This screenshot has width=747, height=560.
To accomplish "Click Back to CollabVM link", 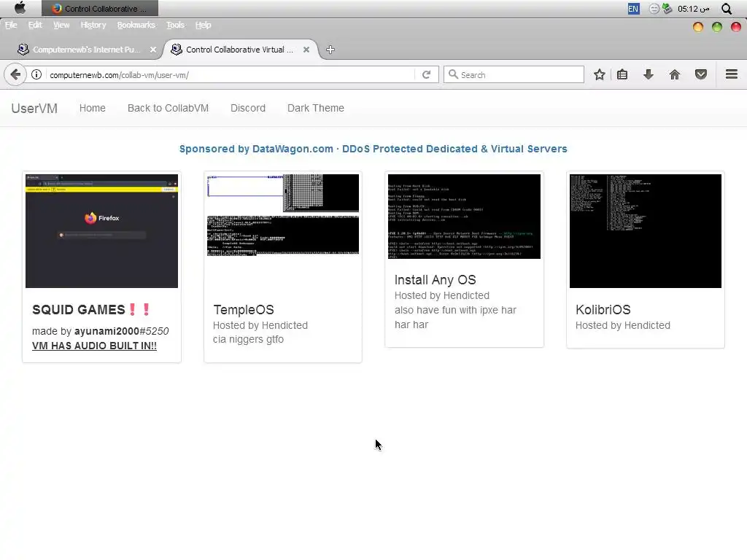I will pyautogui.click(x=169, y=108).
